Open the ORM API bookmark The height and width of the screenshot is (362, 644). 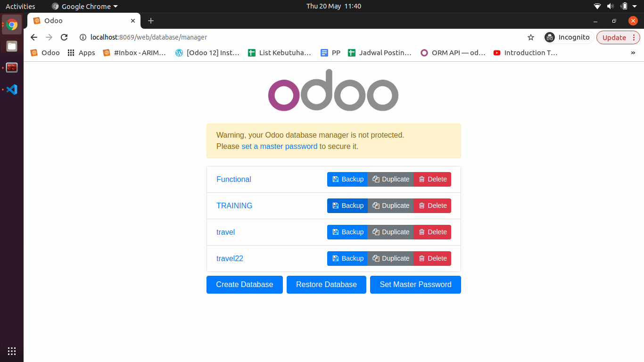[453, 53]
